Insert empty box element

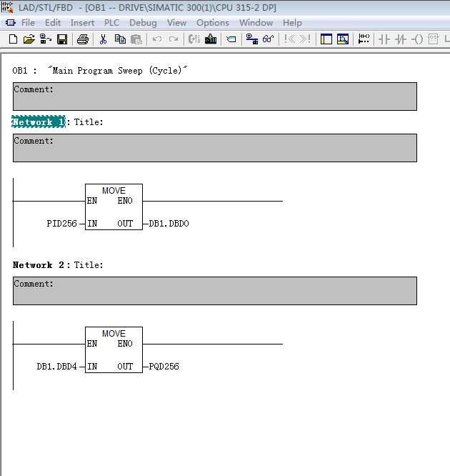point(434,39)
